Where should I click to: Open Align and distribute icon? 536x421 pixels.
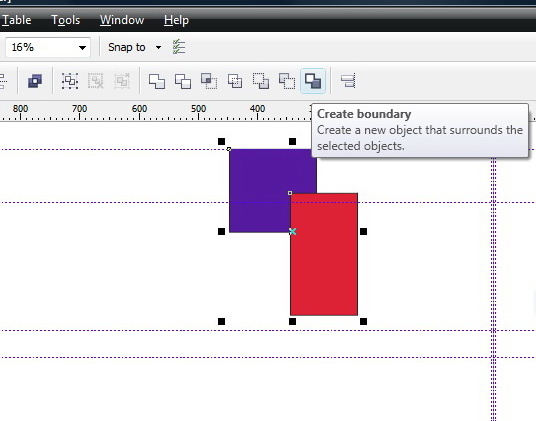[348, 81]
